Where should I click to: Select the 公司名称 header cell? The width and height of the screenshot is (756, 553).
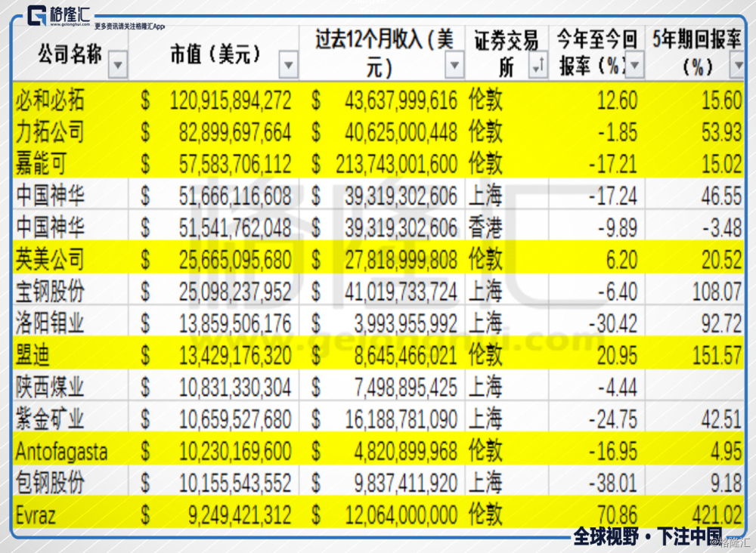point(70,54)
